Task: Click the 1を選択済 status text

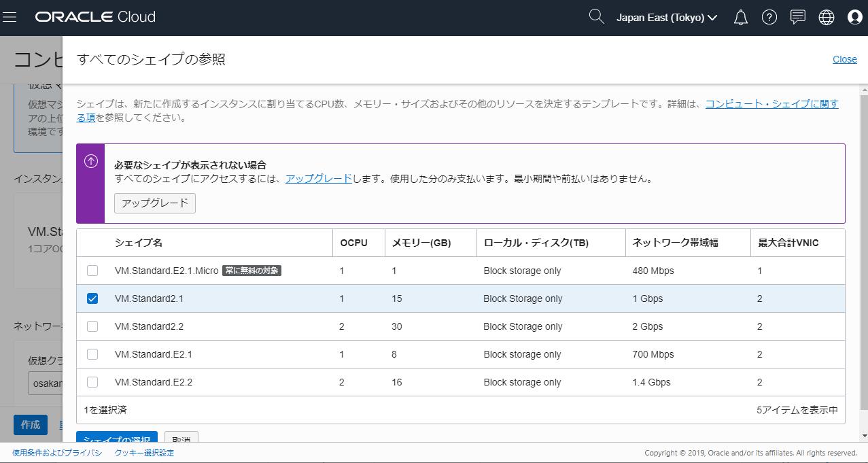Action: tap(105, 410)
